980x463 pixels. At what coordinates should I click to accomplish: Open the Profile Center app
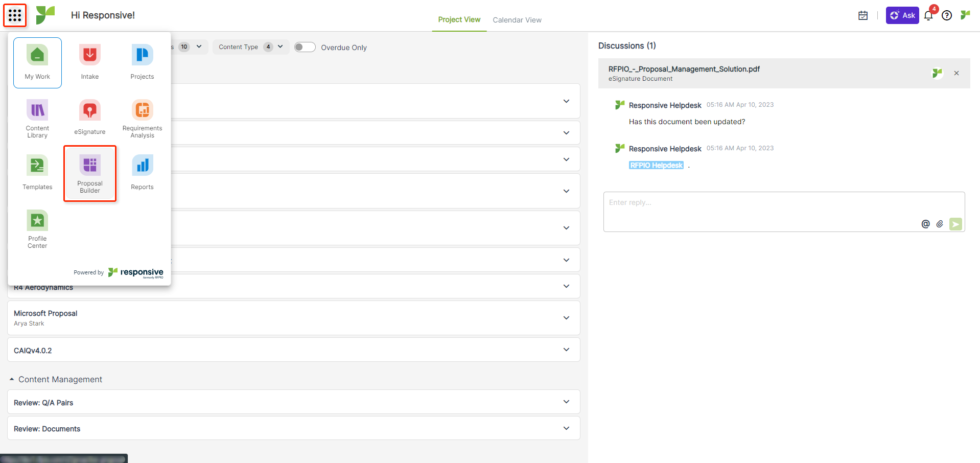37,229
